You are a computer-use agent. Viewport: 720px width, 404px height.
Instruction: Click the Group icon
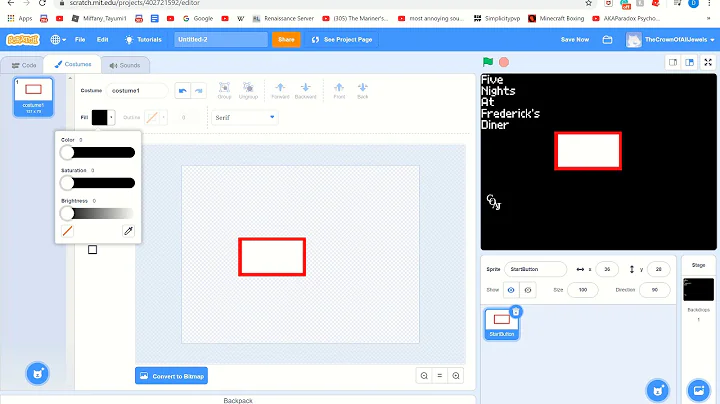pyautogui.click(x=224, y=90)
